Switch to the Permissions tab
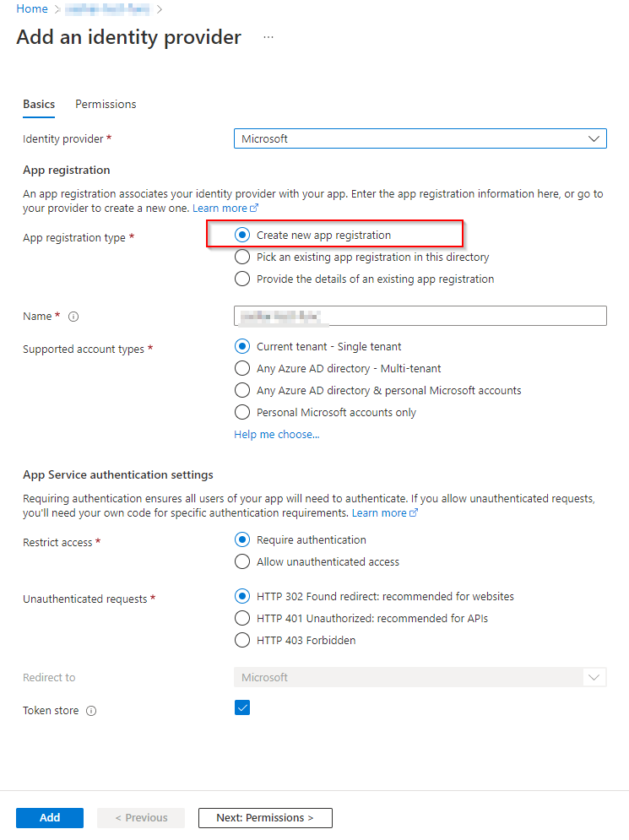The width and height of the screenshot is (629, 840). tap(105, 104)
